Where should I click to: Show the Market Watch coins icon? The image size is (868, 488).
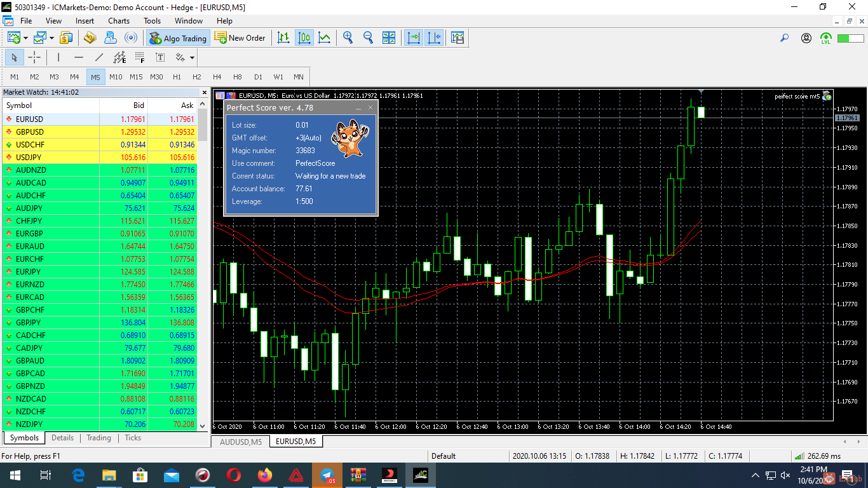66,38
